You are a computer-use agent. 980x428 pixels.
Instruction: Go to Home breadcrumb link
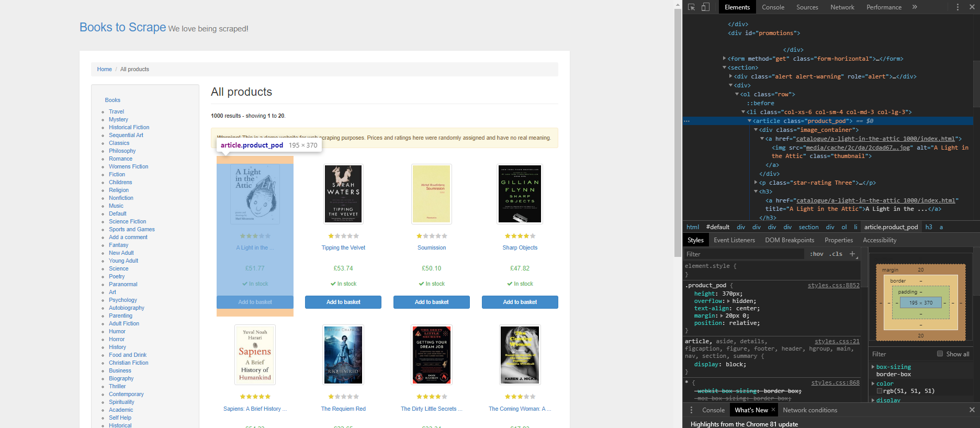coord(104,69)
